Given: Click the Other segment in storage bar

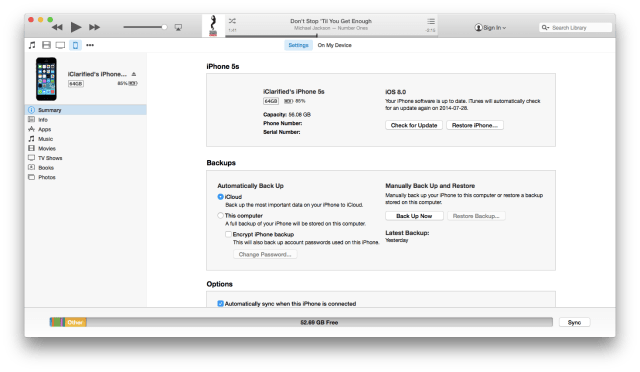Looking at the screenshot, I should [x=76, y=322].
